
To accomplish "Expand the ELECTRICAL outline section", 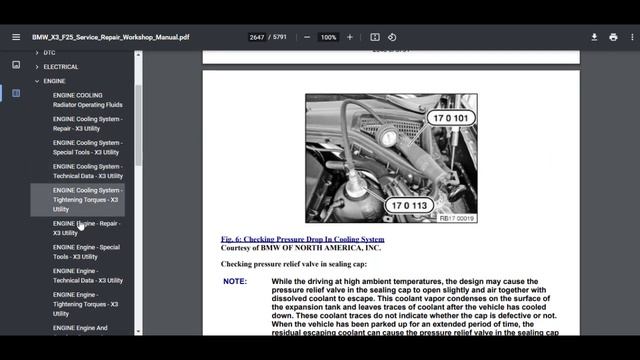I will tap(37, 67).
